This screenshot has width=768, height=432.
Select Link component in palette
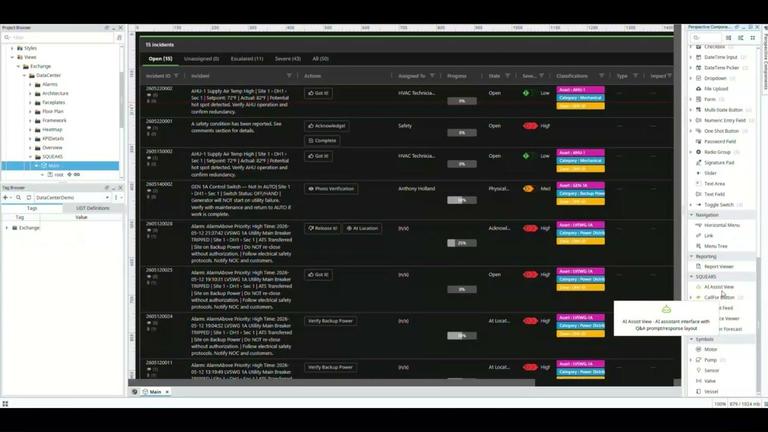click(708, 236)
